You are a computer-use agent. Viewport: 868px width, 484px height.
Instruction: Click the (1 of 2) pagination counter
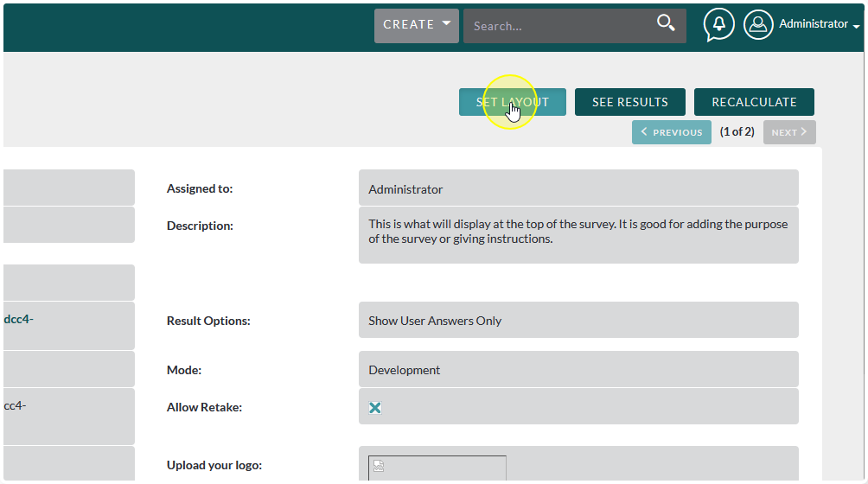pyautogui.click(x=737, y=132)
